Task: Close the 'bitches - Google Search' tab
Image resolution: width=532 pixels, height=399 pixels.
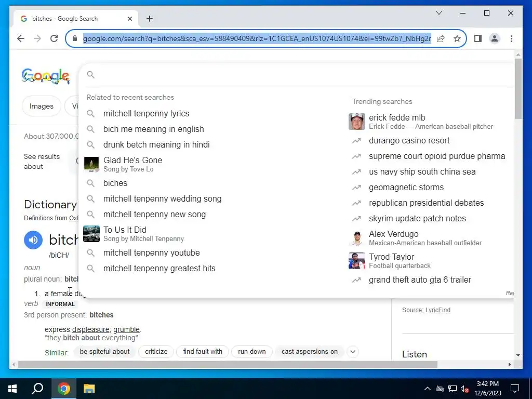Action: [129, 19]
